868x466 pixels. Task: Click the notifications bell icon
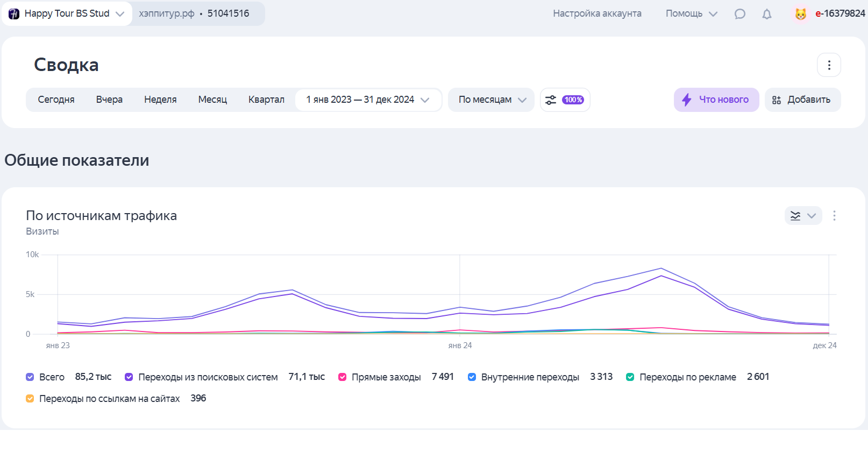pyautogui.click(x=767, y=14)
